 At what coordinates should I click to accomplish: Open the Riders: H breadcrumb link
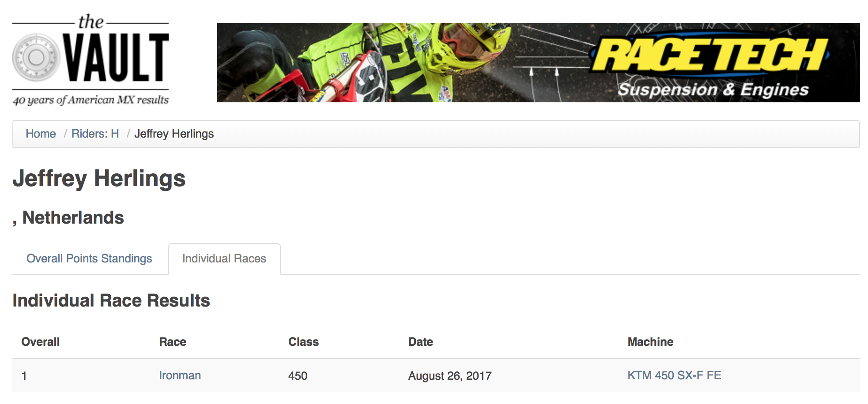pos(95,134)
